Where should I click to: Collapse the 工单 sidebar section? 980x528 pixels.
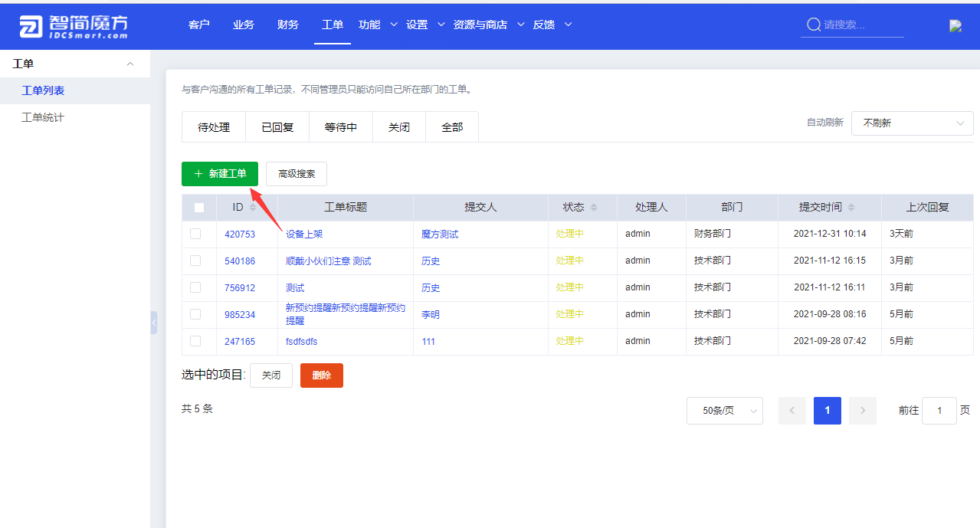click(130, 64)
